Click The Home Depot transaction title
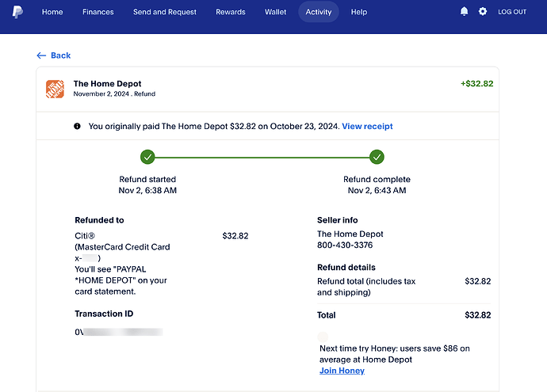 [108, 84]
